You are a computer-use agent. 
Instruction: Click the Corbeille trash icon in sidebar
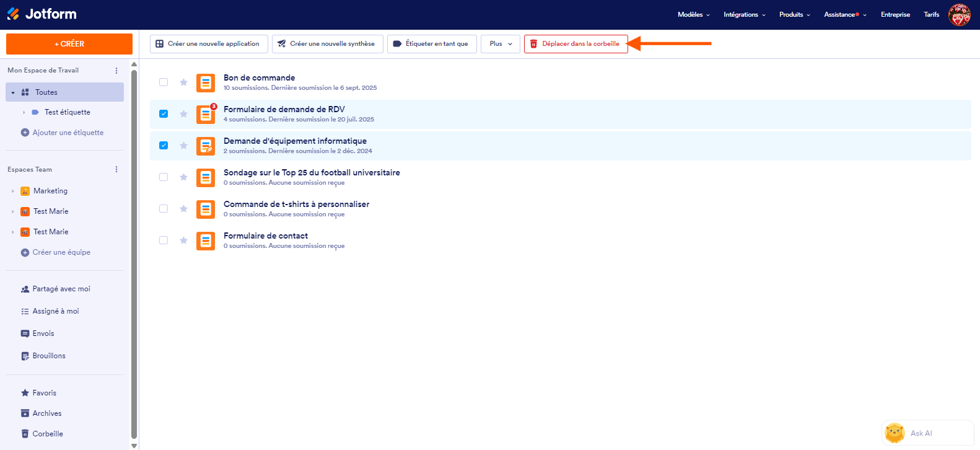coord(25,434)
